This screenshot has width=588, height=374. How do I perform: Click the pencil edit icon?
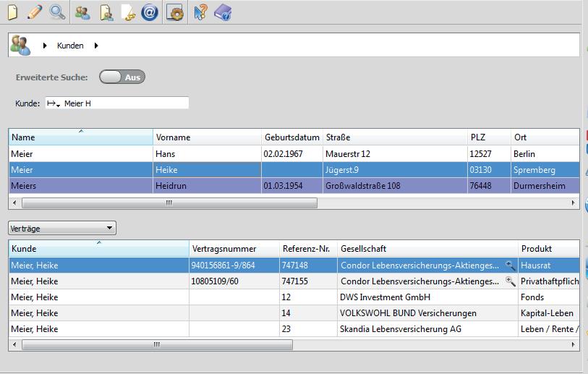(x=35, y=12)
